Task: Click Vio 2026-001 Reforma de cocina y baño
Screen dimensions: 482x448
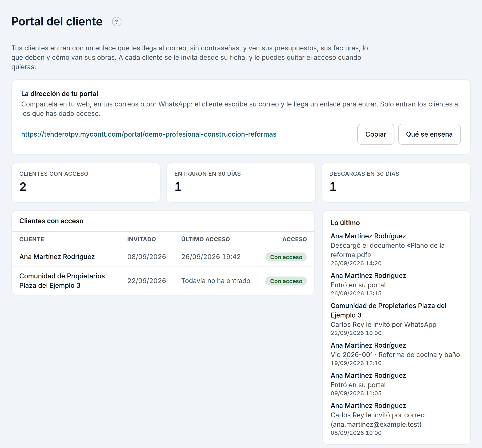Action: coord(395,355)
